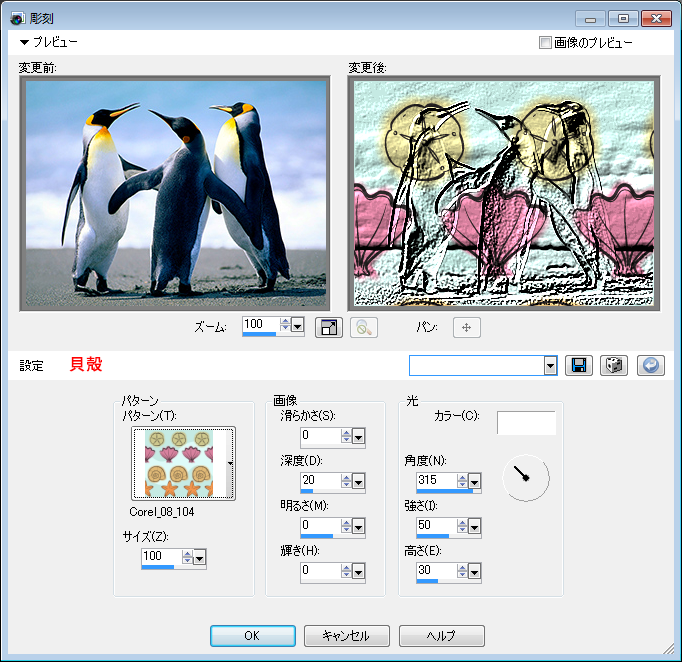
Task: Open the パターン pattern picker dropdown
Action: click(x=231, y=464)
